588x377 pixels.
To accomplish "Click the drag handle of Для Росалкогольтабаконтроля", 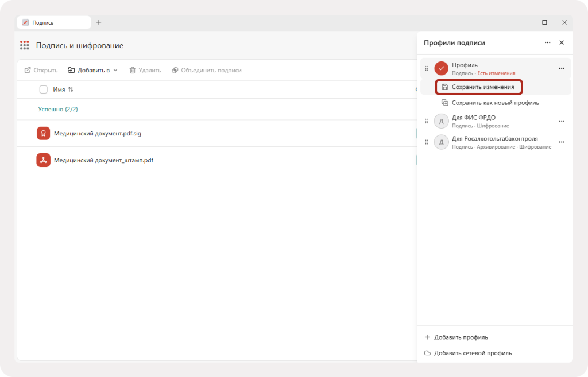I will coord(427,142).
